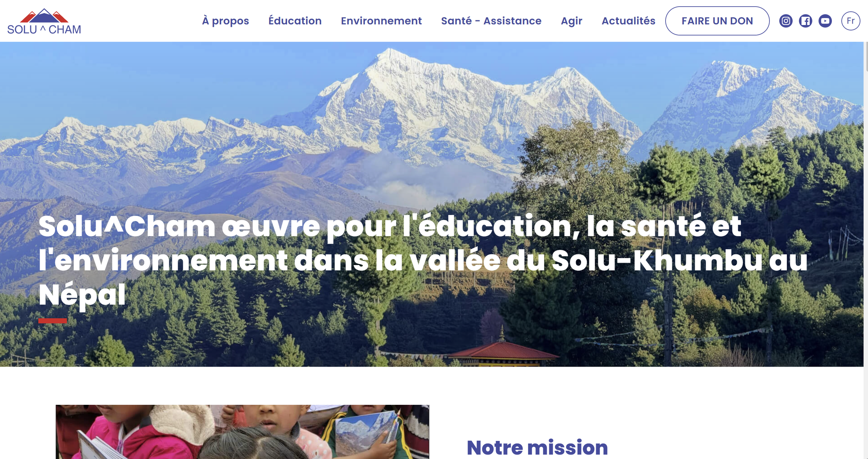Viewport: 868px width, 459px height.
Task: Open the Agir menu
Action: (571, 21)
